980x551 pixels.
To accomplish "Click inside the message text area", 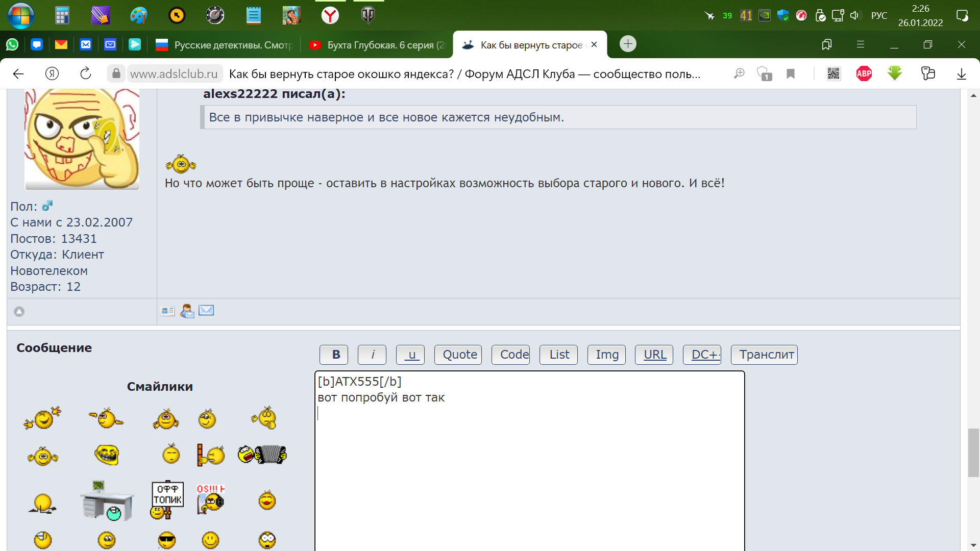I will click(x=529, y=469).
